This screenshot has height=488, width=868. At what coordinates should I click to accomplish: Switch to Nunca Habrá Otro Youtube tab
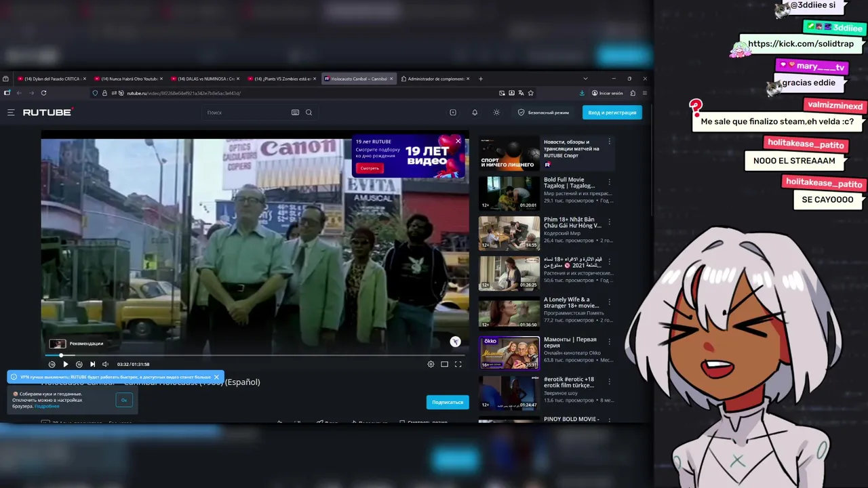pyautogui.click(x=127, y=79)
